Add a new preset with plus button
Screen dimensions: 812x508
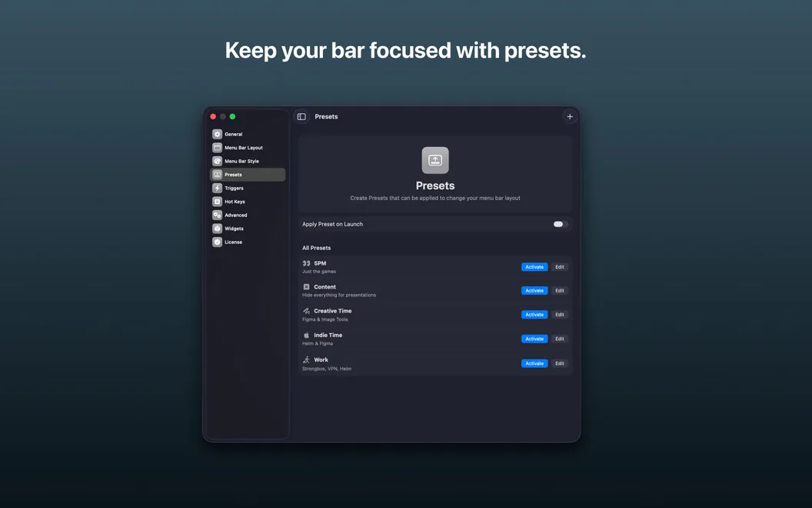570,117
